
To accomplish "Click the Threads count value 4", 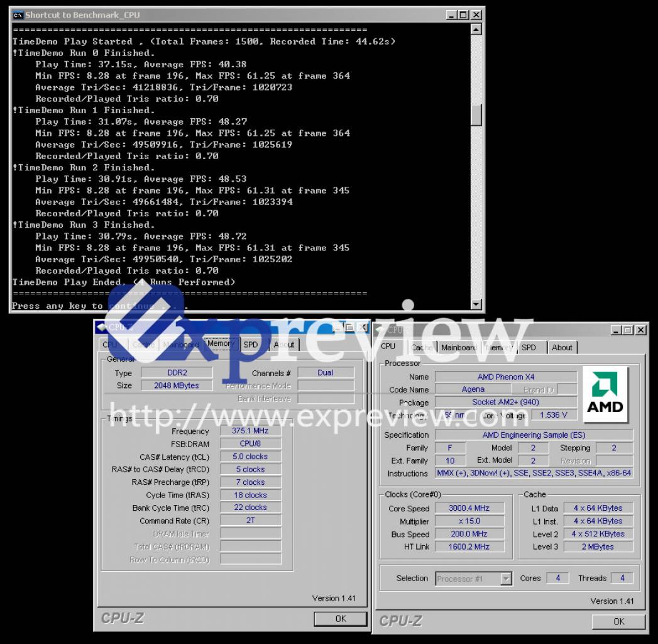I will [x=622, y=578].
